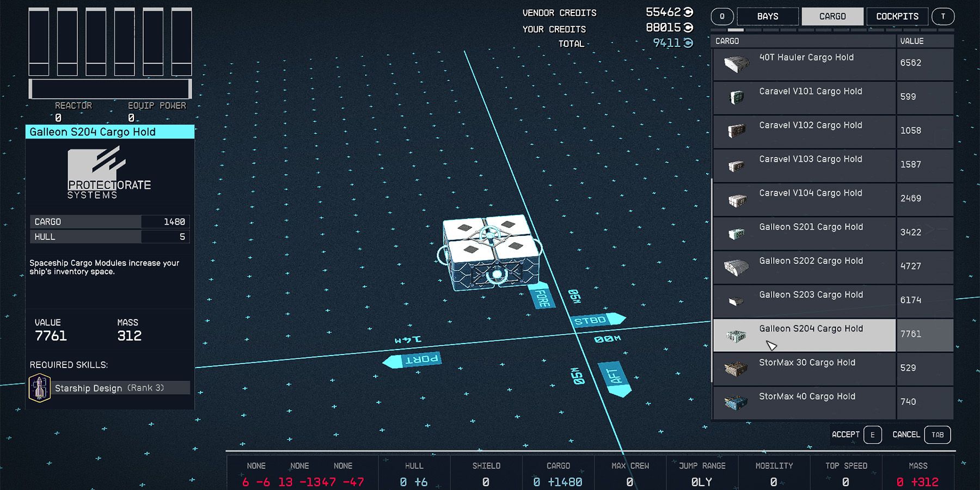Select the CARGO category tab
Viewport: 980px width, 490px height.
832,16
